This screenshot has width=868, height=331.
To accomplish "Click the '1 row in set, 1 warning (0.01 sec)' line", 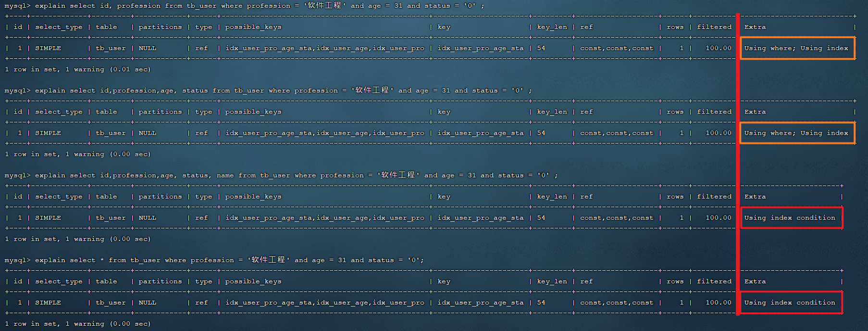I will point(78,69).
